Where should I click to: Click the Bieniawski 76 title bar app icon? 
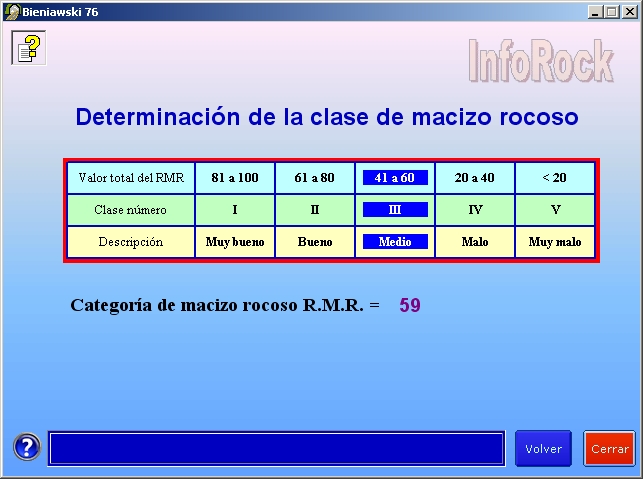(x=11, y=11)
